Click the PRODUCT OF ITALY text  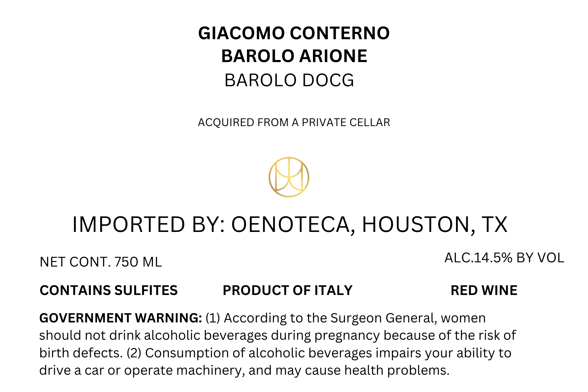coord(287,290)
